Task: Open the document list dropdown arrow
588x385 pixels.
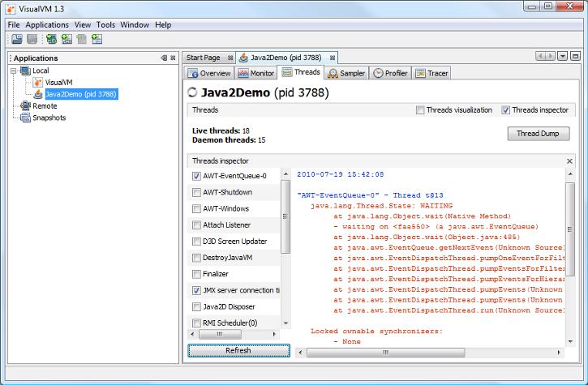Action: tap(563, 57)
